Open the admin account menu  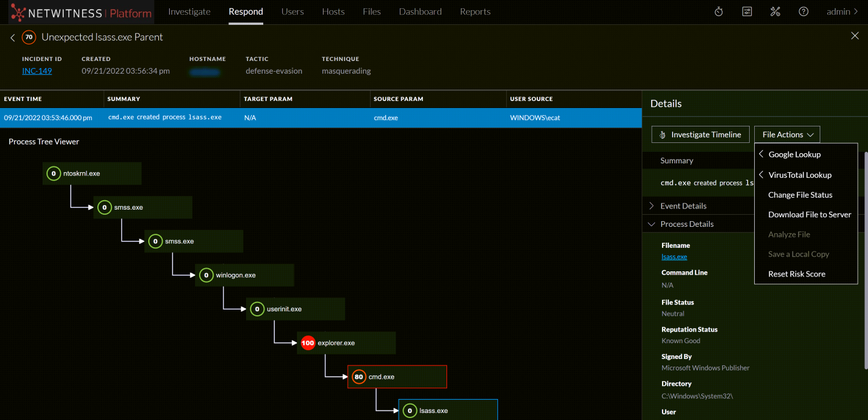(x=841, y=11)
